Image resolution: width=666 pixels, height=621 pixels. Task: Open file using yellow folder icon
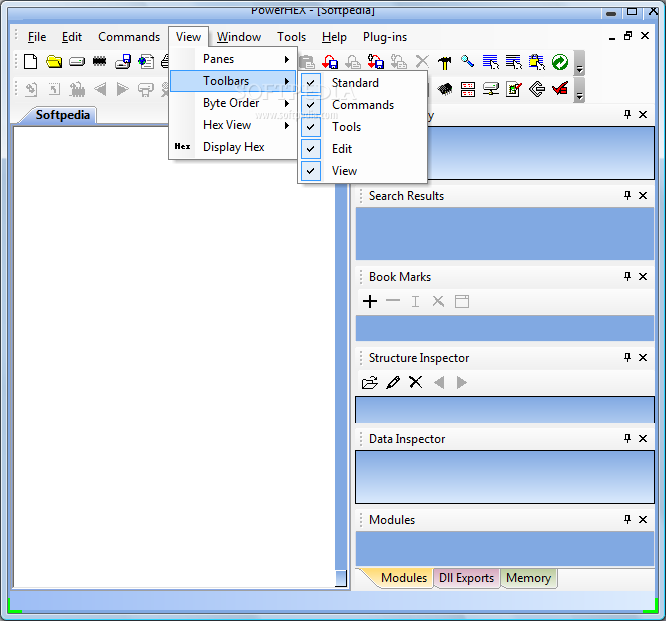54,62
